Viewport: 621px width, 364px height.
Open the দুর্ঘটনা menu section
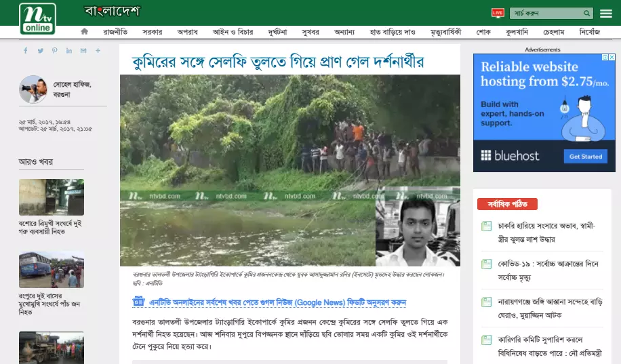pyautogui.click(x=277, y=32)
